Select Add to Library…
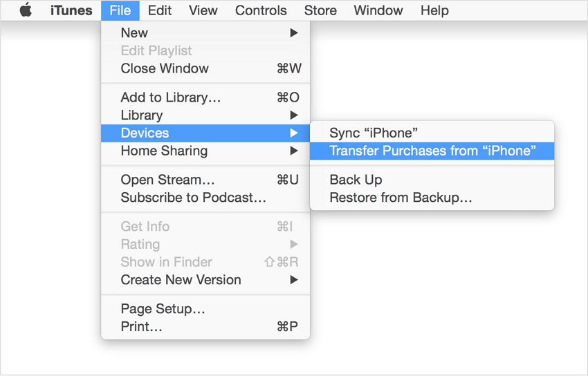The image size is (588, 376). (171, 97)
